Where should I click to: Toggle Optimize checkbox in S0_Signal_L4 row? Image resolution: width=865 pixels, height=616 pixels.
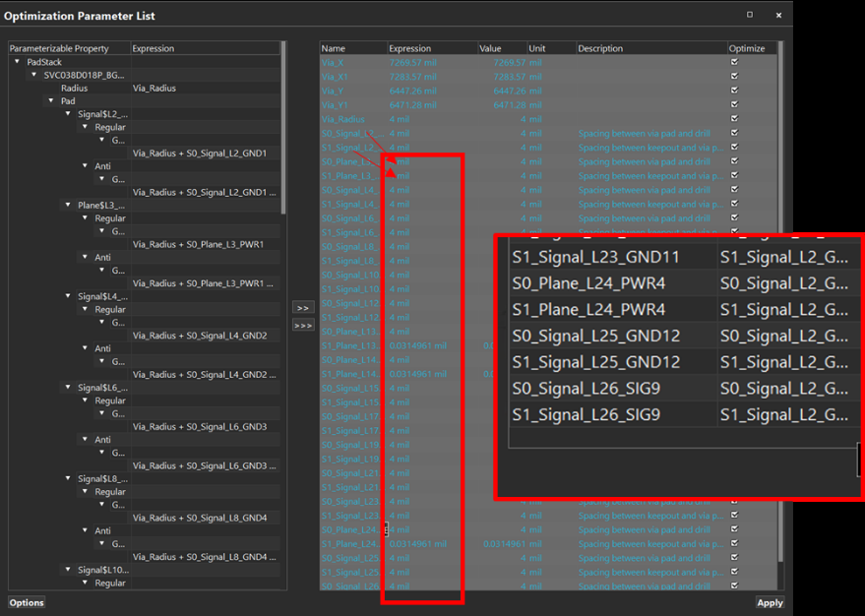(x=734, y=190)
